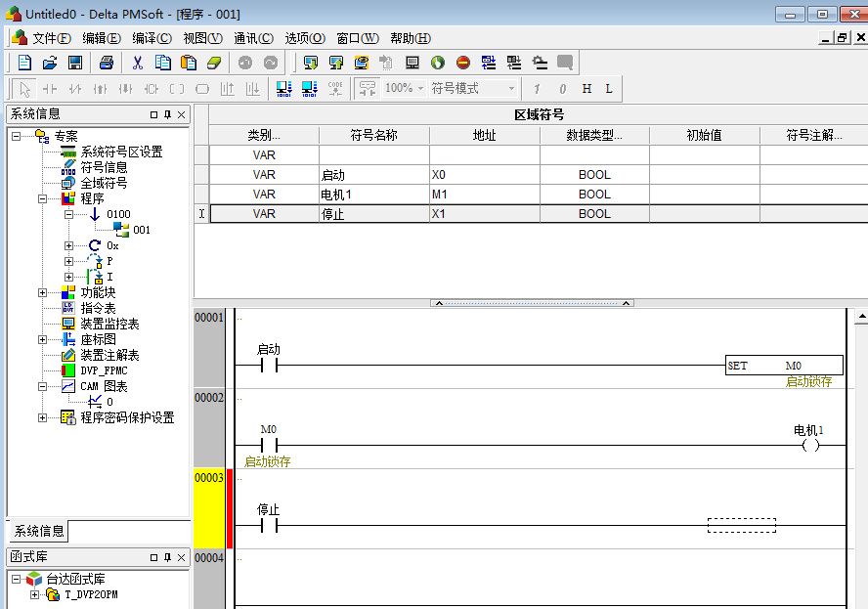Toggle the L display mode button

click(609, 89)
